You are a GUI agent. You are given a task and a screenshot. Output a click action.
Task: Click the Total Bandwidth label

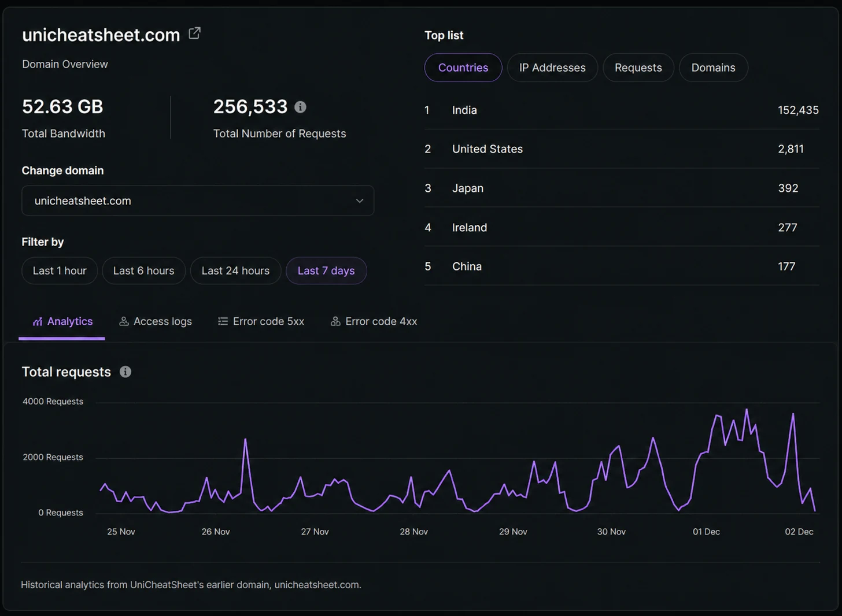[64, 133]
